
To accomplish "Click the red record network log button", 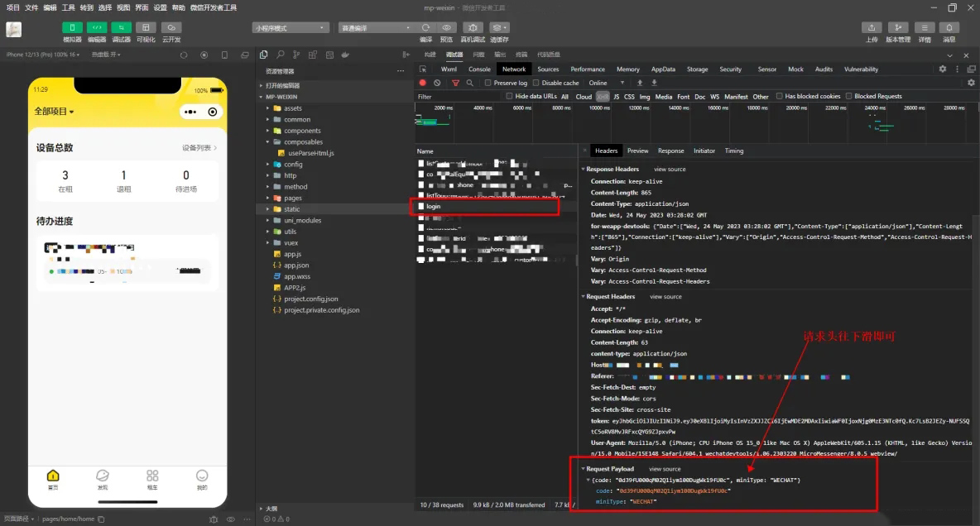I will click(x=423, y=83).
